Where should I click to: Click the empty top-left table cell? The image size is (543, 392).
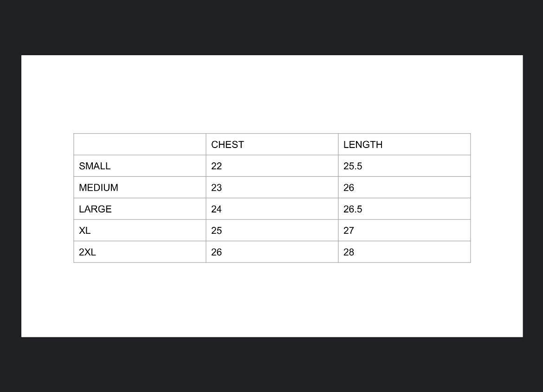coord(139,144)
